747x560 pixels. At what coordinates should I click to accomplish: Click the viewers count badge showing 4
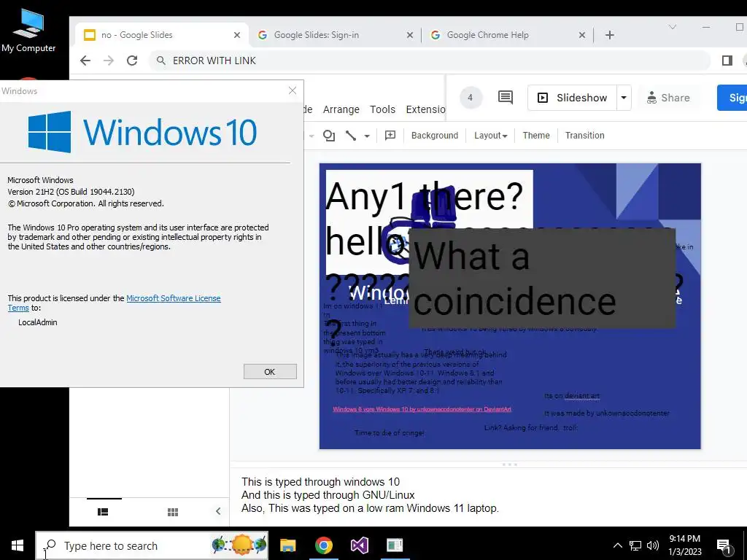click(471, 98)
